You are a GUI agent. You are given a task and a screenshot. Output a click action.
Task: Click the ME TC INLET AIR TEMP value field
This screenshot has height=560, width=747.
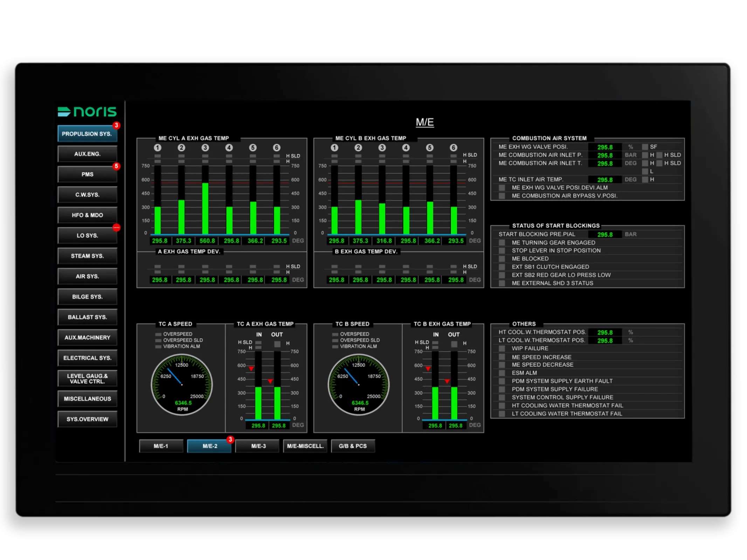(605, 179)
